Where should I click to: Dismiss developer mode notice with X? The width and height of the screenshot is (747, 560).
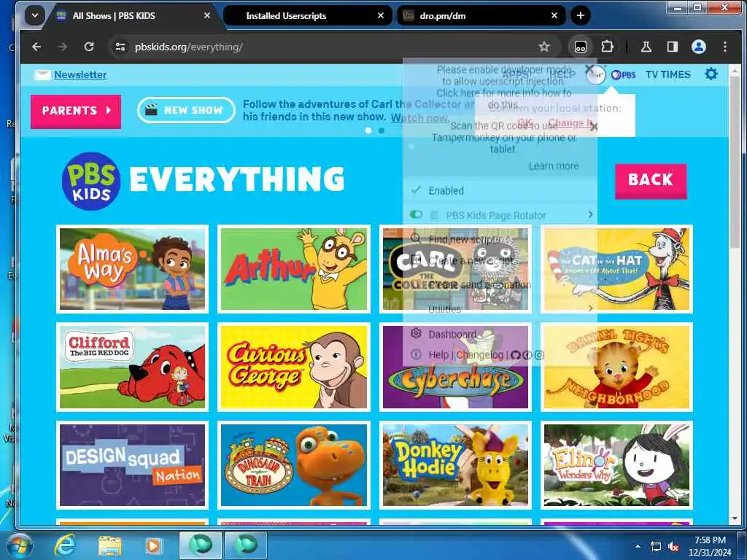pyautogui.click(x=589, y=69)
